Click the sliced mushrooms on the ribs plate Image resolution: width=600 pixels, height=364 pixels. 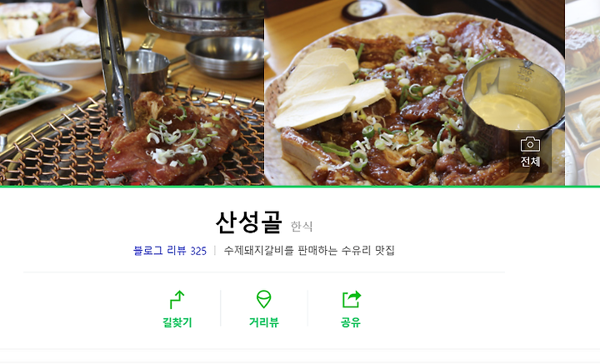point(329,90)
